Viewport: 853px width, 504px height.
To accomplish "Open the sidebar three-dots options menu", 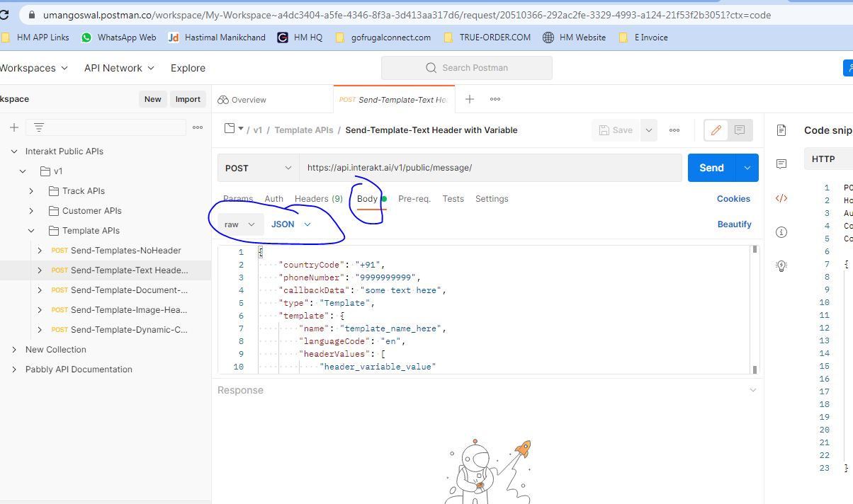I will point(198,127).
